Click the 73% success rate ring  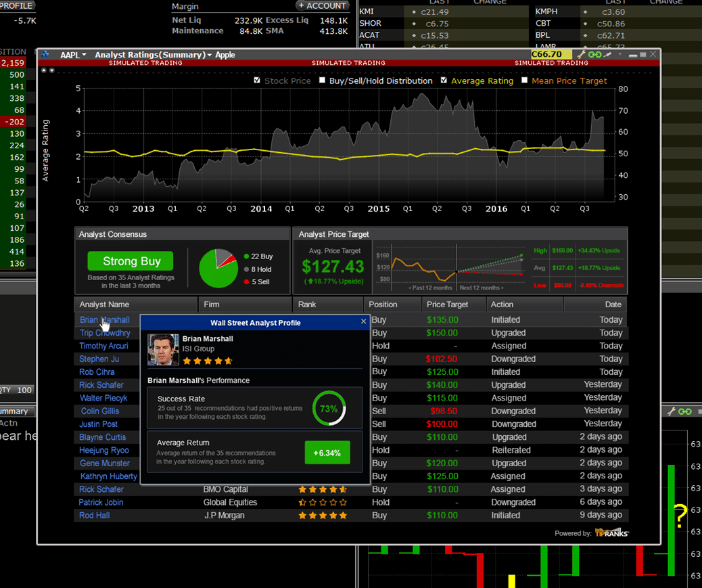(x=329, y=409)
